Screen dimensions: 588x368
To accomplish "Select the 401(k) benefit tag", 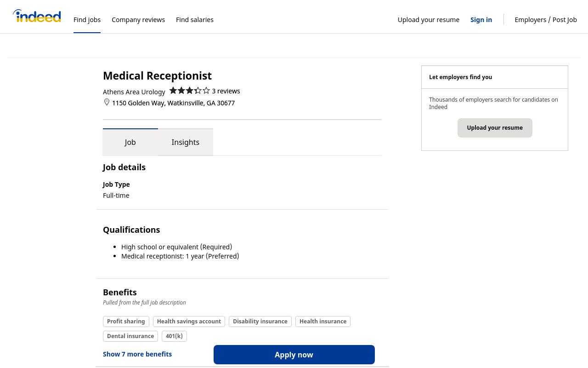I will click(x=174, y=336).
